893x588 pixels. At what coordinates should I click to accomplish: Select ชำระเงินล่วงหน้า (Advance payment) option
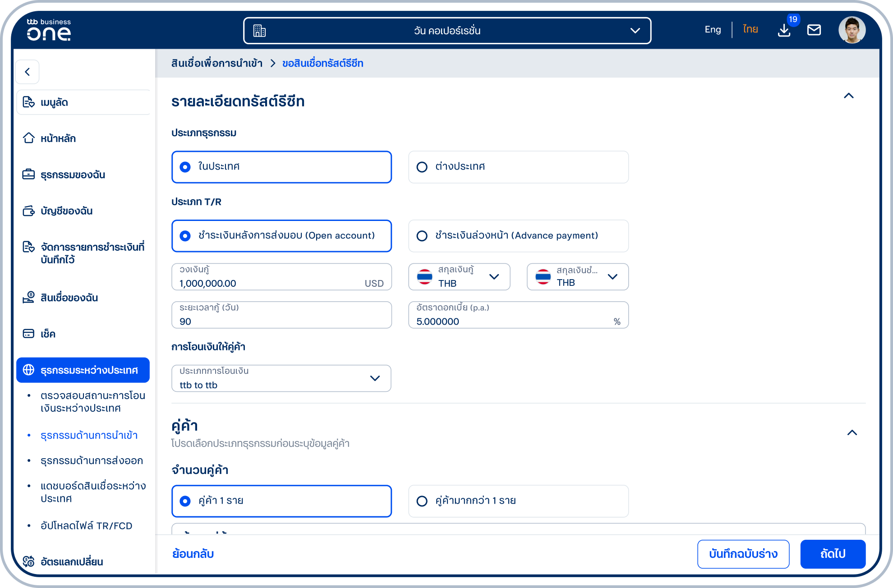(518, 236)
